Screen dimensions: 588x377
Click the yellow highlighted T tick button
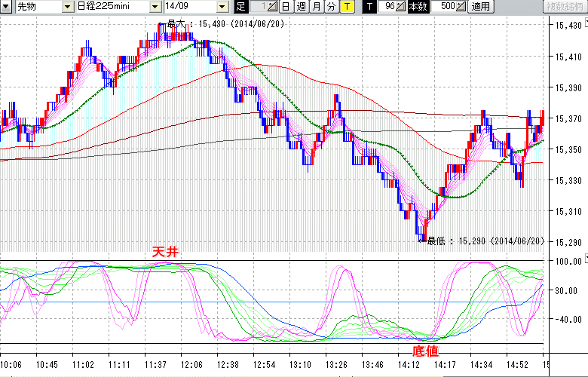pos(346,7)
